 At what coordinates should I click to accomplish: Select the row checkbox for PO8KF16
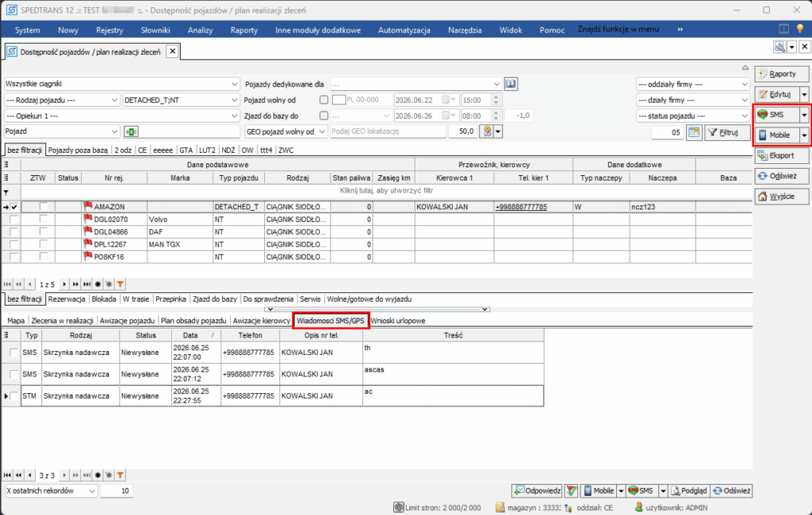coord(14,257)
